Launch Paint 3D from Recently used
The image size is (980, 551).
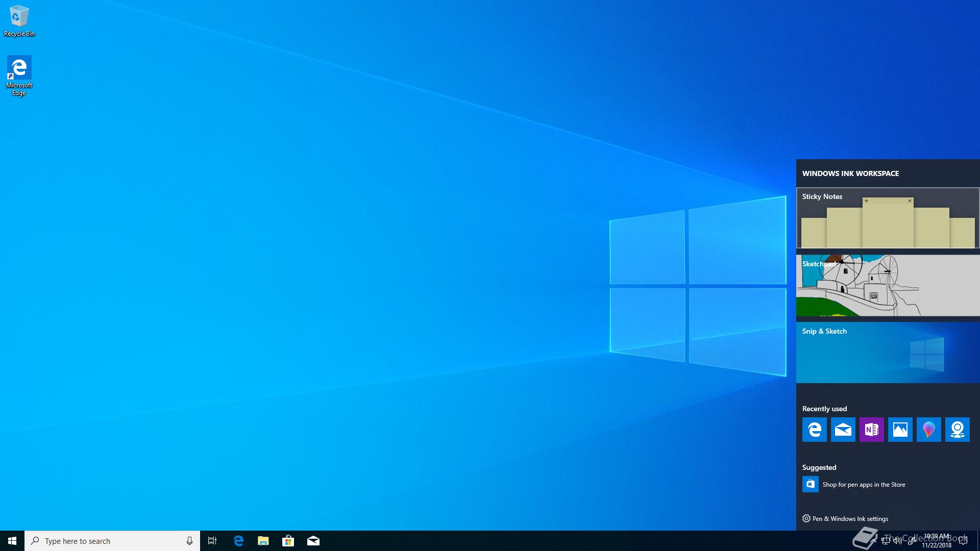928,430
